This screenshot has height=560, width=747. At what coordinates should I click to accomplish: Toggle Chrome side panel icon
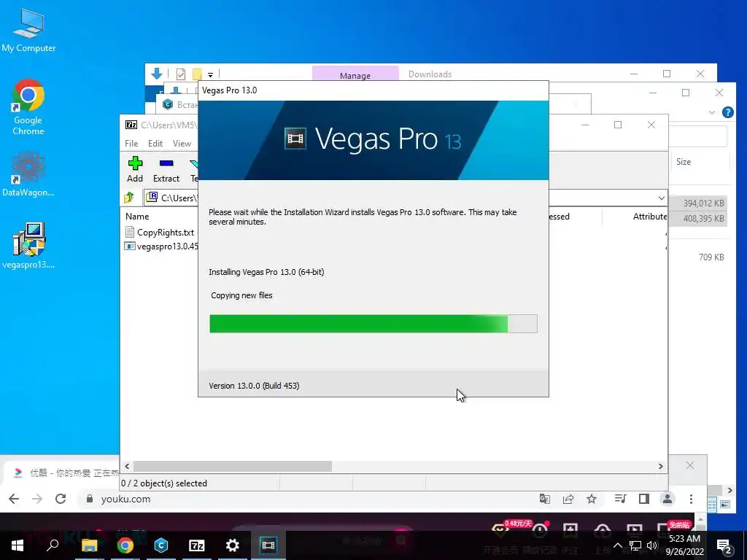point(644,499)
